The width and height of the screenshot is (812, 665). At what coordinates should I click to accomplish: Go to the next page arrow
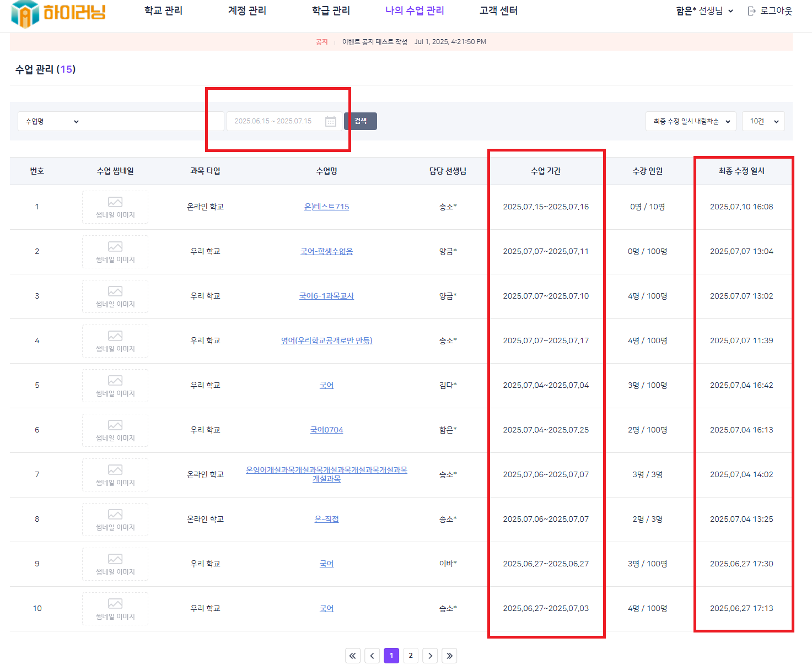[x=430, y=656]
